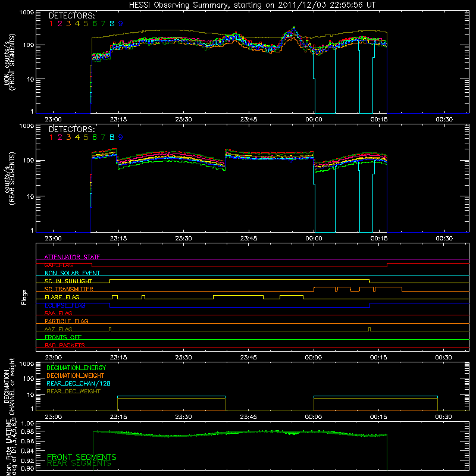This screenshot has width=476, height=476.
Task: Click the blue "ECLIPSE_FLAG" label
Action: (65, 305)
